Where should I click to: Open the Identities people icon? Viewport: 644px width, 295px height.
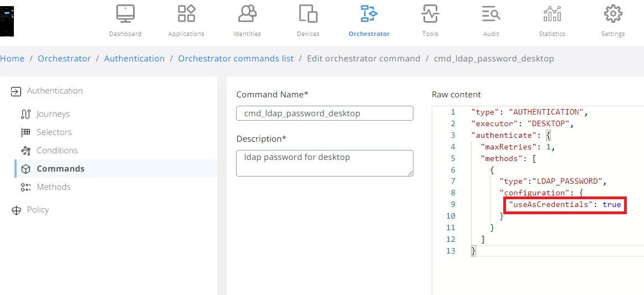pyautogui.click(x=247, y=14)
